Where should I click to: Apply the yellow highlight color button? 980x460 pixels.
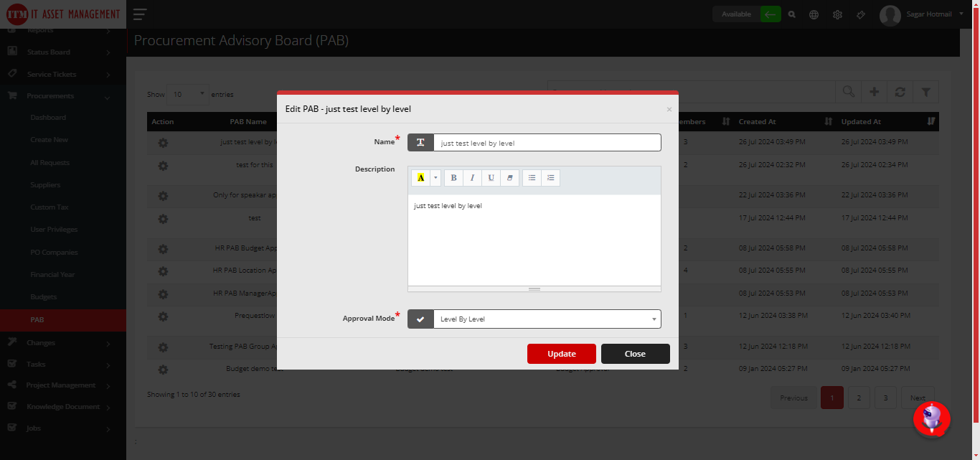[x=420, y=177]
